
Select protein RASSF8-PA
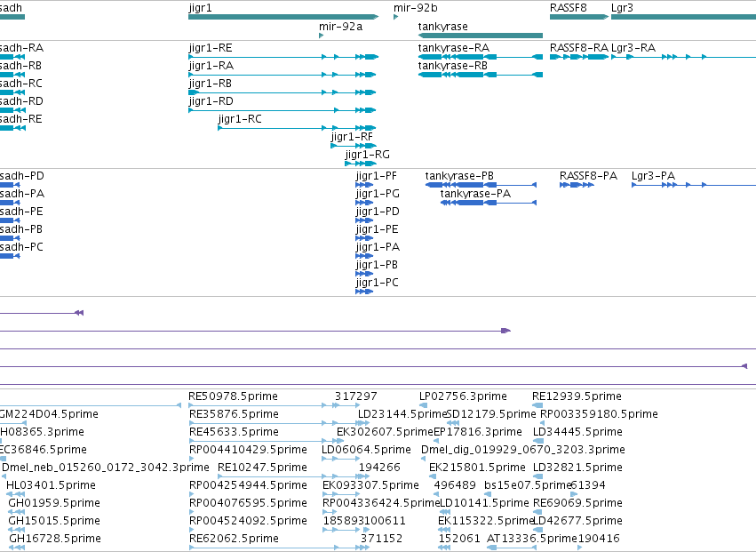(x=577, y=185)
